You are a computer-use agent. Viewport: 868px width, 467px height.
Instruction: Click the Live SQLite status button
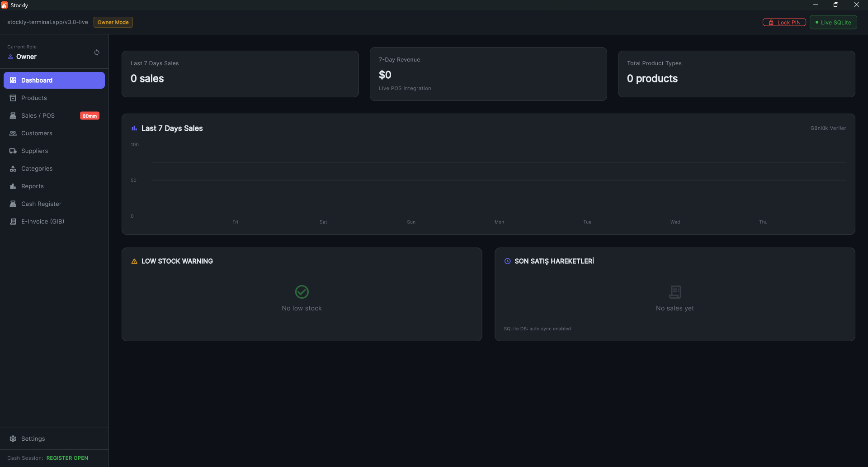[x=833, y=22]
